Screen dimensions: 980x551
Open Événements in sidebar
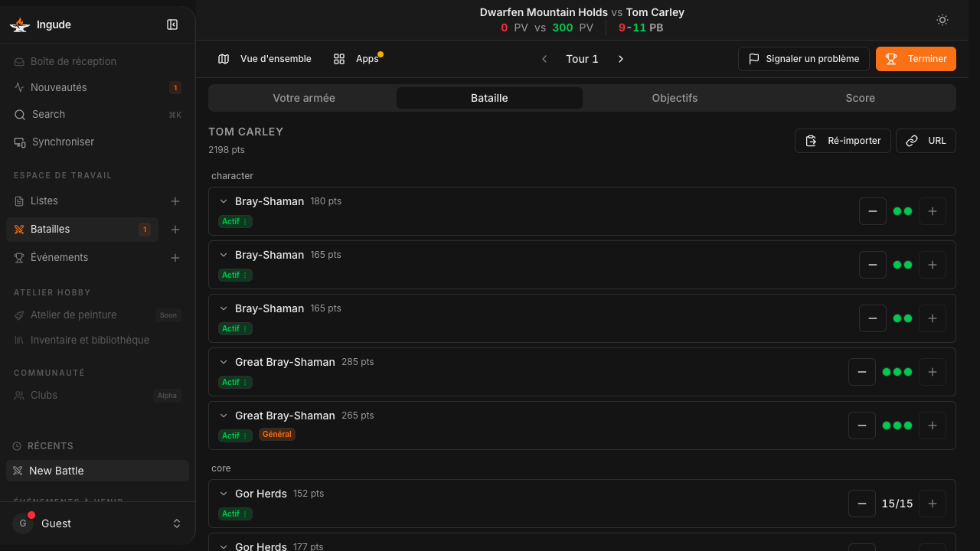(x=82, y=257)
